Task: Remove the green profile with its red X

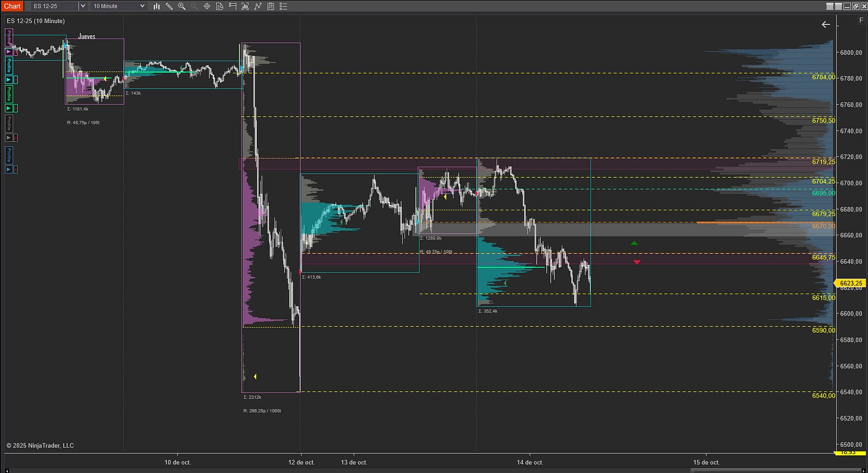Action: point(15,108)
